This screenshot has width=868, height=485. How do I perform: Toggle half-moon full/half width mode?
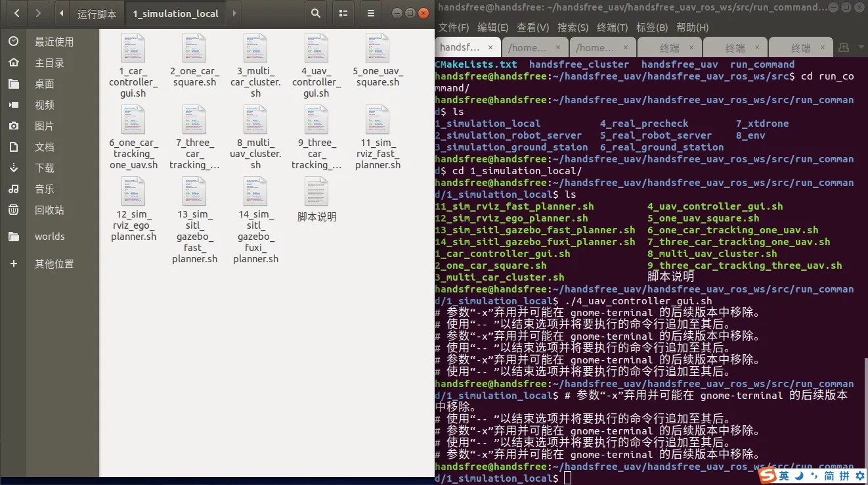(799, 475)
